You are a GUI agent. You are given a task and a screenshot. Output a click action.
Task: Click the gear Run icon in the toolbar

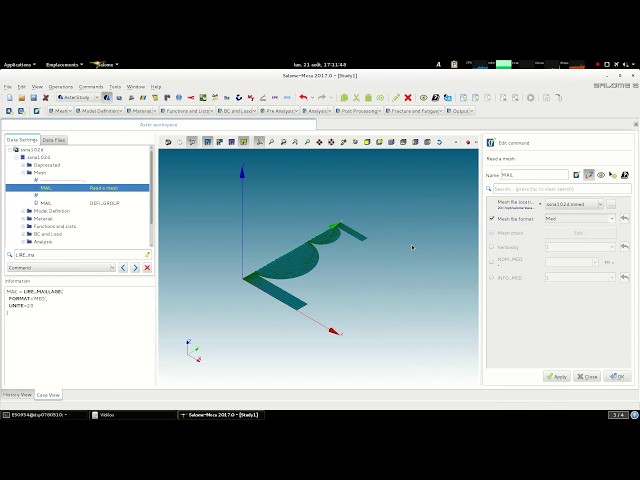click(530, 98)
